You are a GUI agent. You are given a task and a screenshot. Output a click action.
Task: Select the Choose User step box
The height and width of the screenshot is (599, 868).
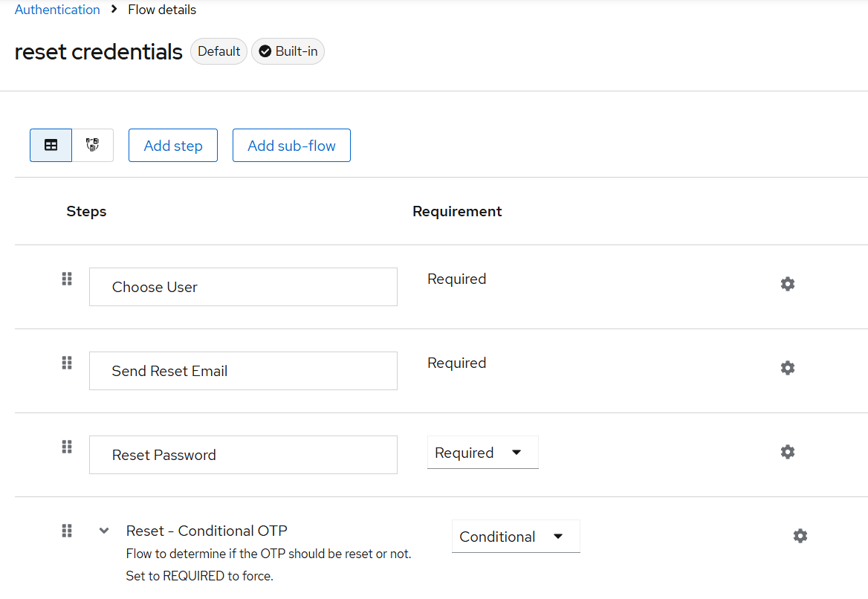243,287
